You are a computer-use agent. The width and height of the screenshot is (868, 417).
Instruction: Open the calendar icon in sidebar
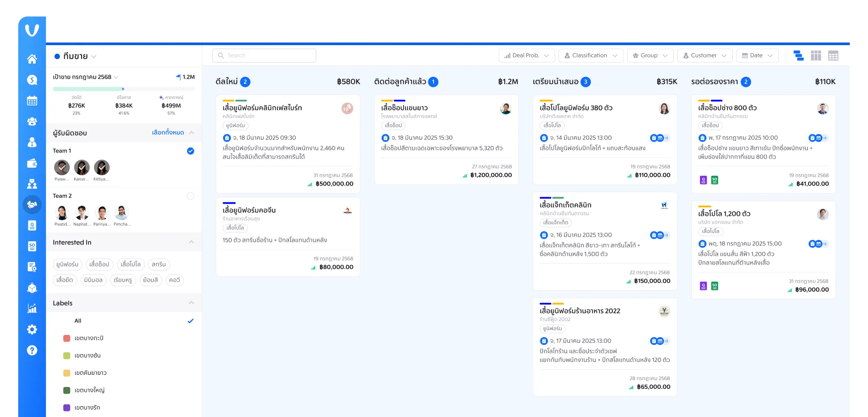(32, 100)
